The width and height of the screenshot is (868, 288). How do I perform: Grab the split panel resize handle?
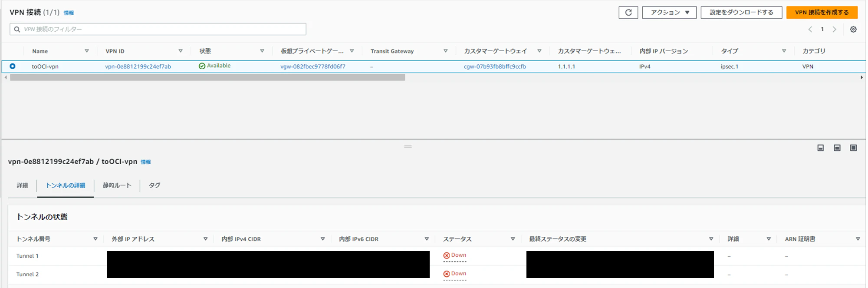408,146
